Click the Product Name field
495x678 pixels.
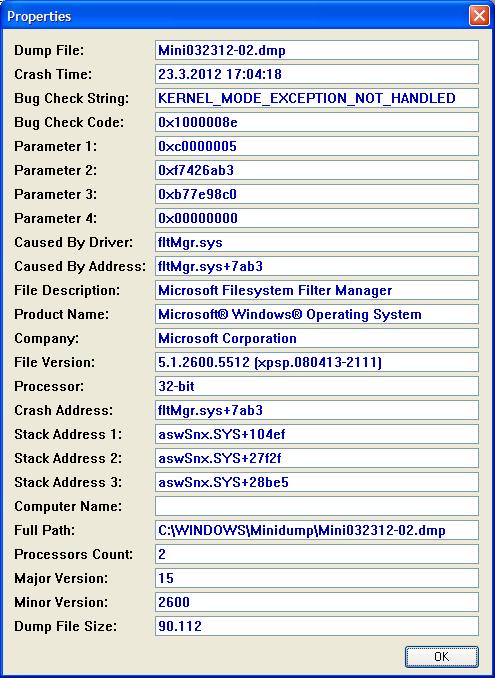(317, 314)
